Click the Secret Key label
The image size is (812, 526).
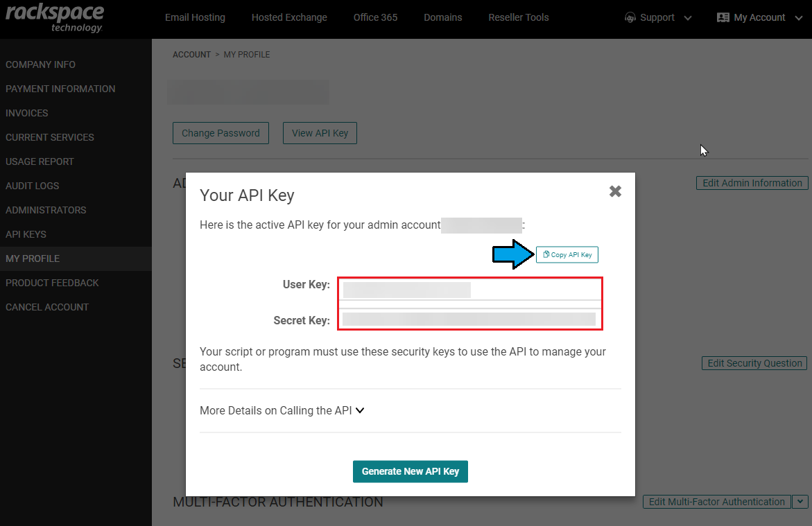coord(302,320)
